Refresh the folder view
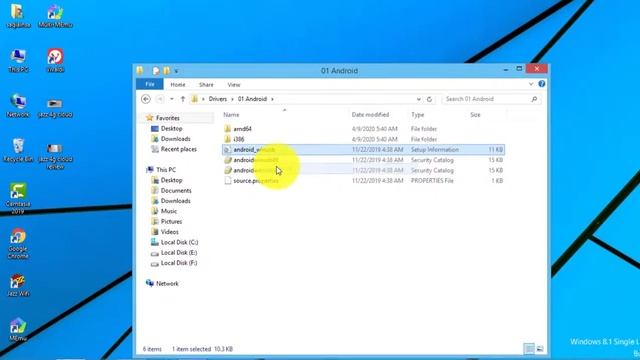Screen dimensions: 640x360 tap(429, 99)
